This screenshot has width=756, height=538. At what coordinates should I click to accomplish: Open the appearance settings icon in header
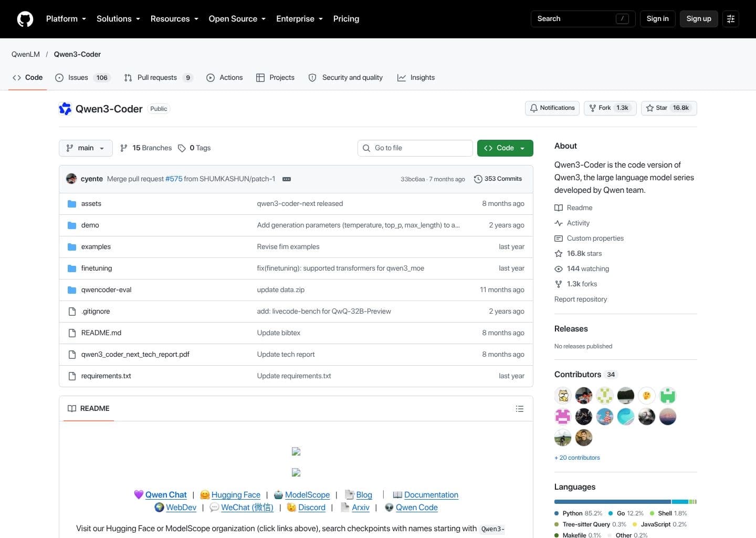coord(730,19)
